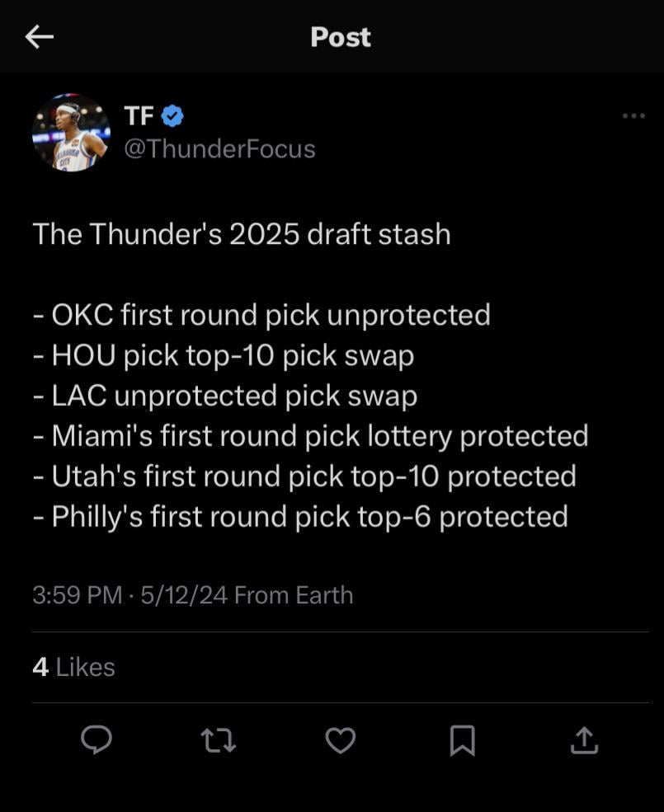Open the @ThunderFocus handle link

[x=219, y=148]
